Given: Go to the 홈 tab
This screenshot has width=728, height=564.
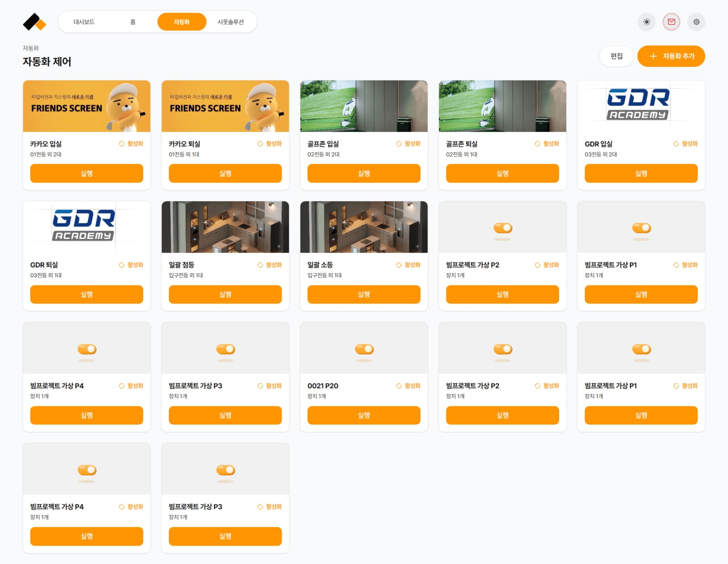Looking at the screenshot, I should pyautogui.click(x=133, y=22).
